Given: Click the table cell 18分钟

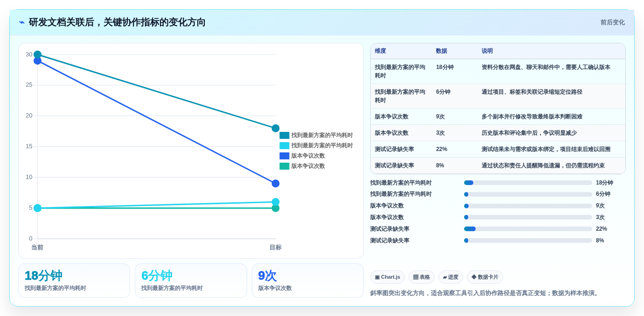Looking at the screenshot, I should click(x=445, y=67).
